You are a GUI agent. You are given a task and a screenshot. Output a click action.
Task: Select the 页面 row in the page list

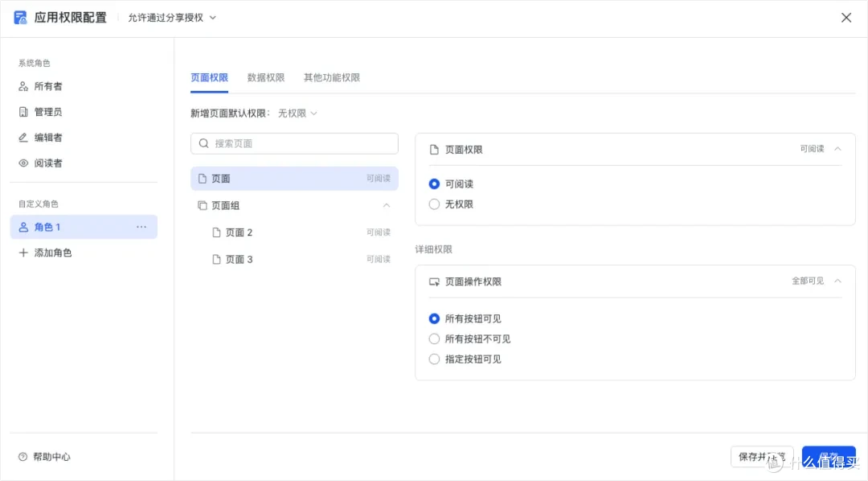click(x=294, y=179)
